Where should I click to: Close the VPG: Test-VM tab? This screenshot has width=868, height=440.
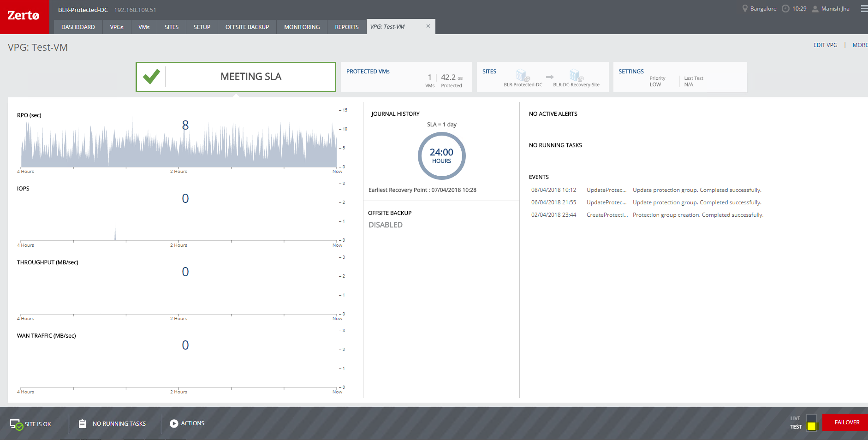pos(428,26)
